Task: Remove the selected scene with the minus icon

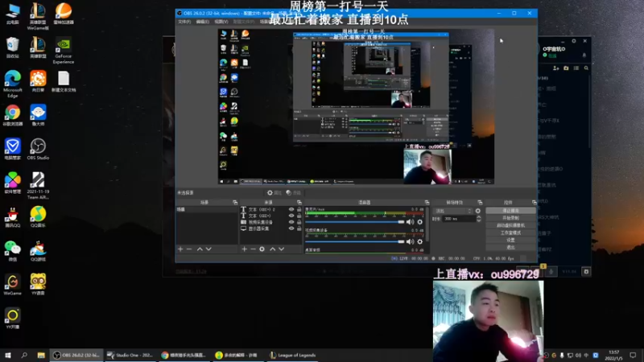Action: (189, 249)
